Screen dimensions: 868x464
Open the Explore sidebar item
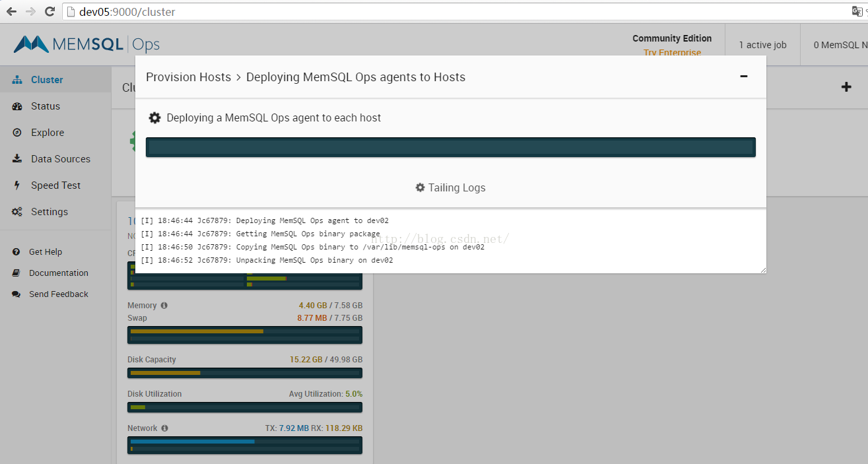[x=55, y=132]
